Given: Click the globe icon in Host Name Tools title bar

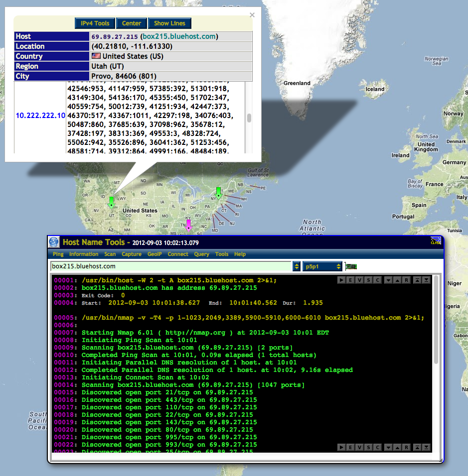Looking at the screenshot, I should coord(54,242).
